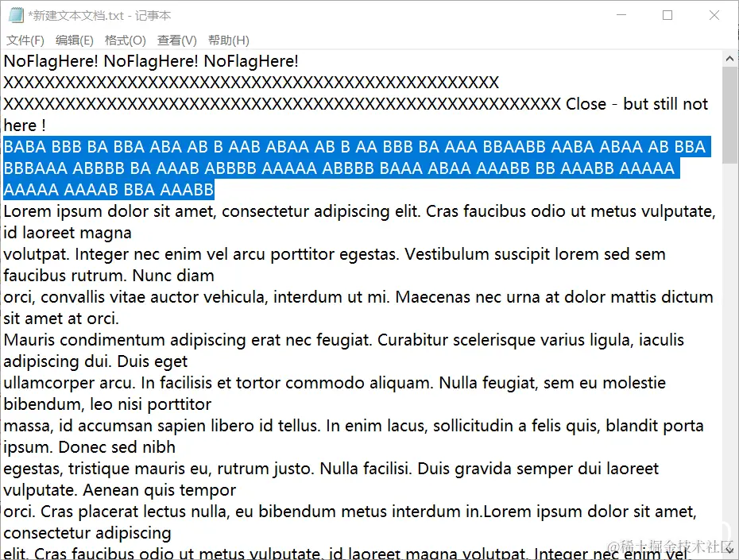Viewport: 739px width, 560px height.
Task: Click the vertical scrollbar thumb
Action: click(729, 115)
